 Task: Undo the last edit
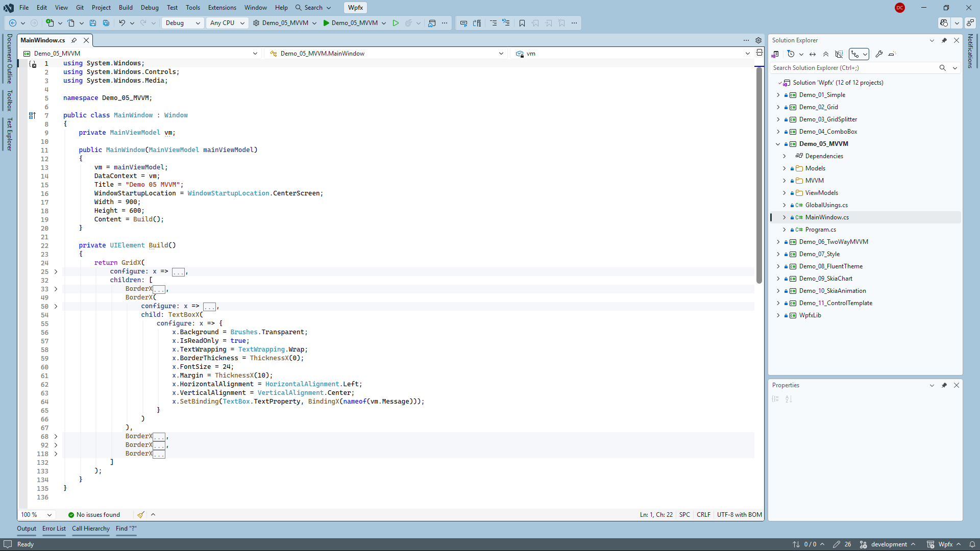tap(122, 23)
